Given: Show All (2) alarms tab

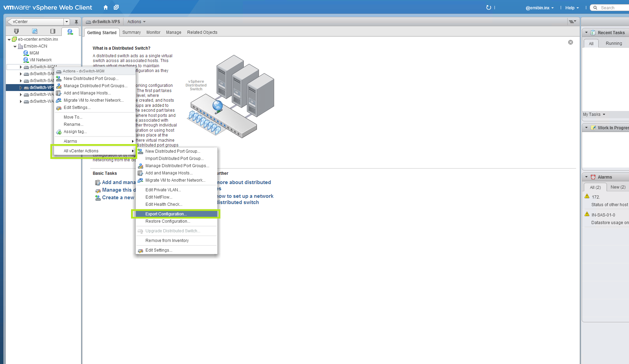Looking at the screenshot, I should click(595, 187).
